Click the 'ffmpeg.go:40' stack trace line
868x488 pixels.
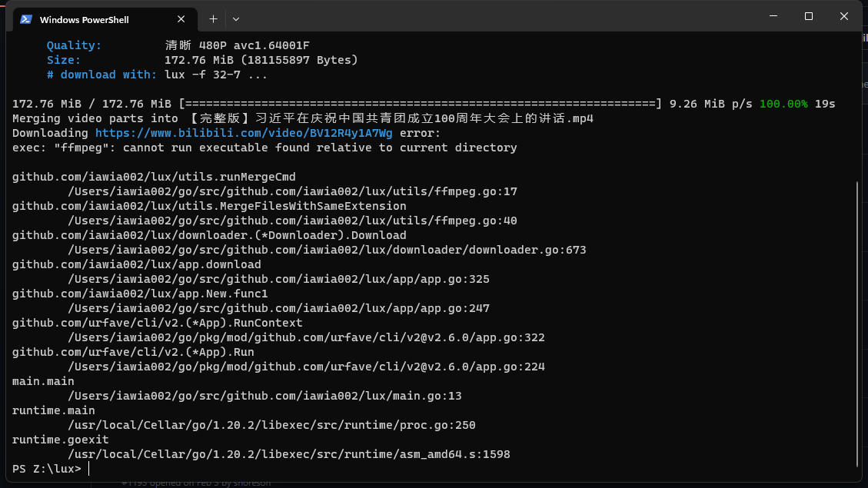(x=292, y=221)
